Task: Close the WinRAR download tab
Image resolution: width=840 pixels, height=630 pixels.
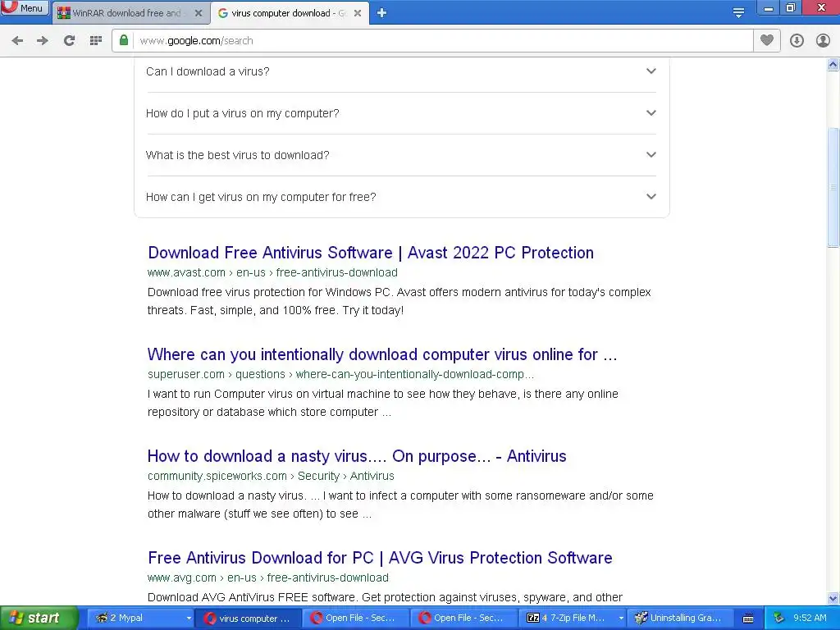Action: (199, 13)
